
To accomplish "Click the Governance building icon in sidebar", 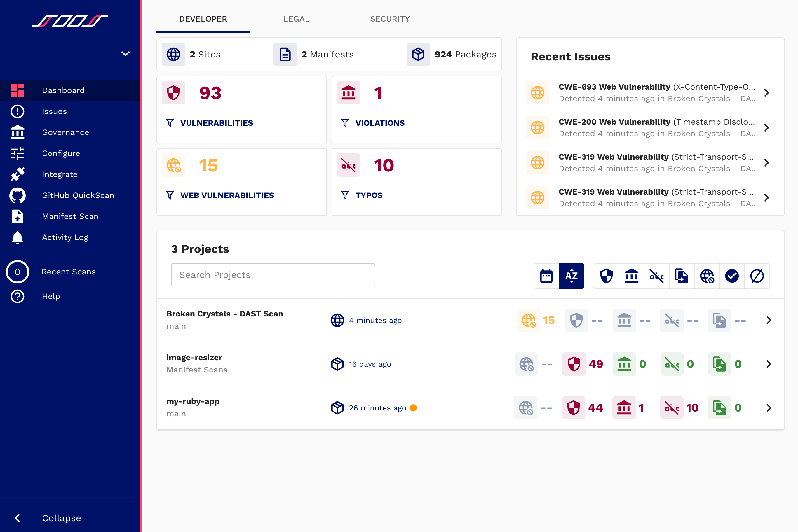I will point(17,132).
